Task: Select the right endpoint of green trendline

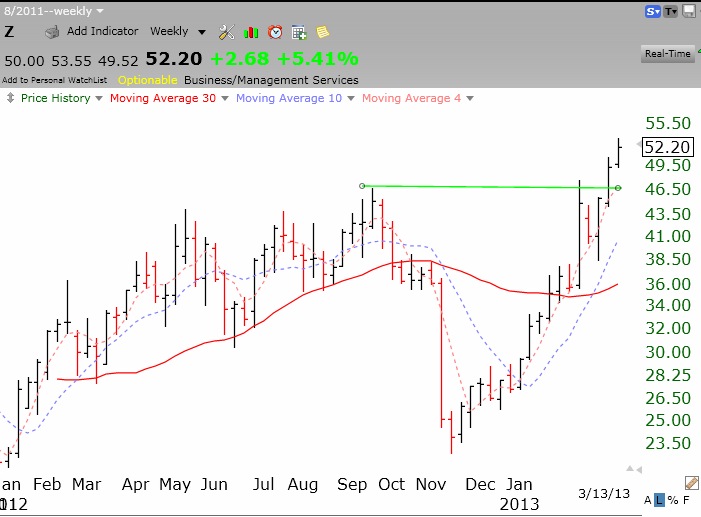Action: click(618, 188)
